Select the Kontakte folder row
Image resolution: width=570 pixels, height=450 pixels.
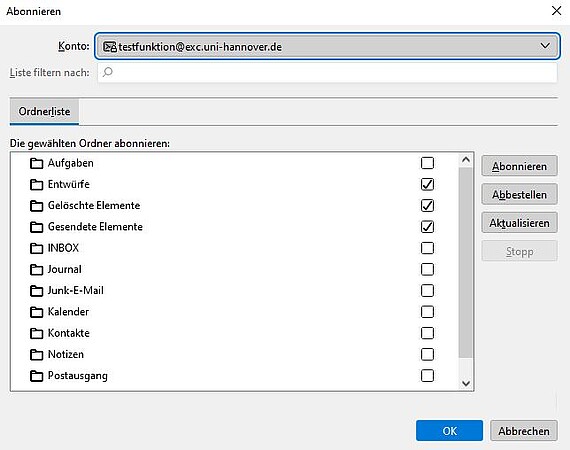[234, 333]
